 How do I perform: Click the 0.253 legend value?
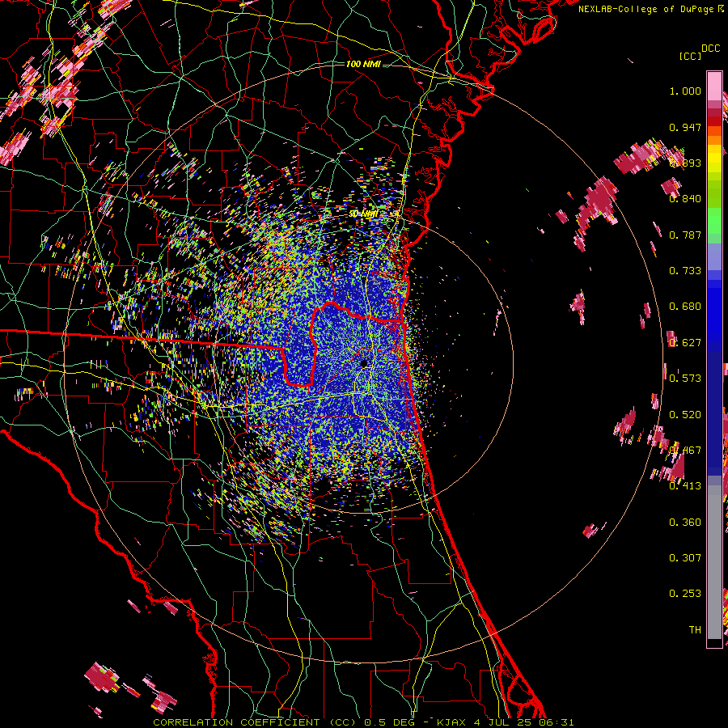685,594
